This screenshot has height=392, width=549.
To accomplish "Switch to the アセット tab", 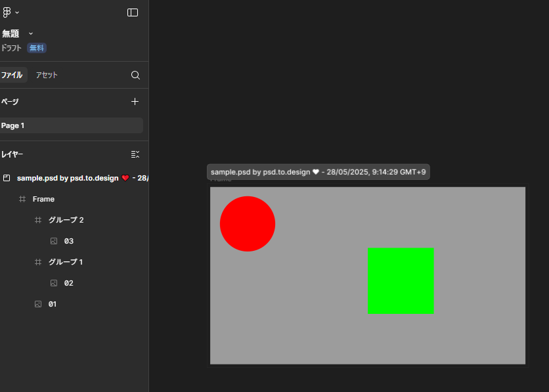I will tap(47, 76).
